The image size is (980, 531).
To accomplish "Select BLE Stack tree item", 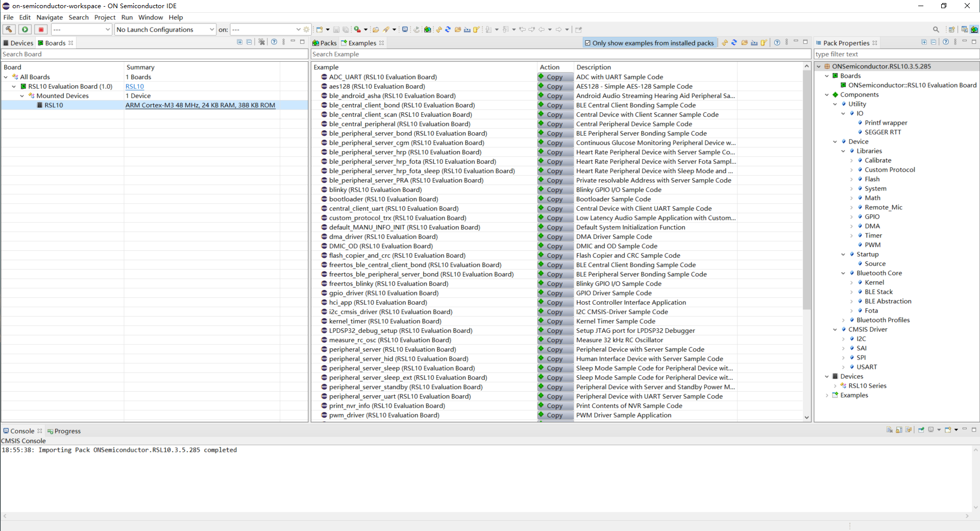I will pos(879,292).
